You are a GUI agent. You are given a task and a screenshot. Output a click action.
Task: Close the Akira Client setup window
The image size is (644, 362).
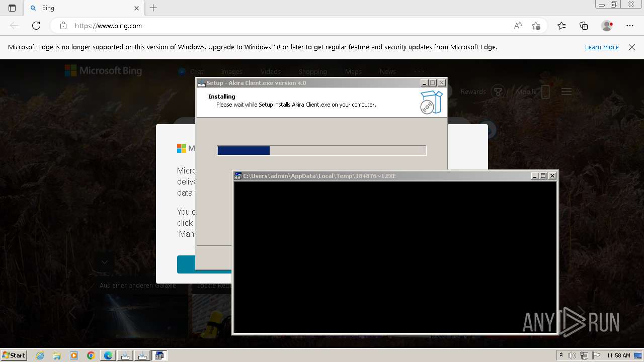pos(442,83)
